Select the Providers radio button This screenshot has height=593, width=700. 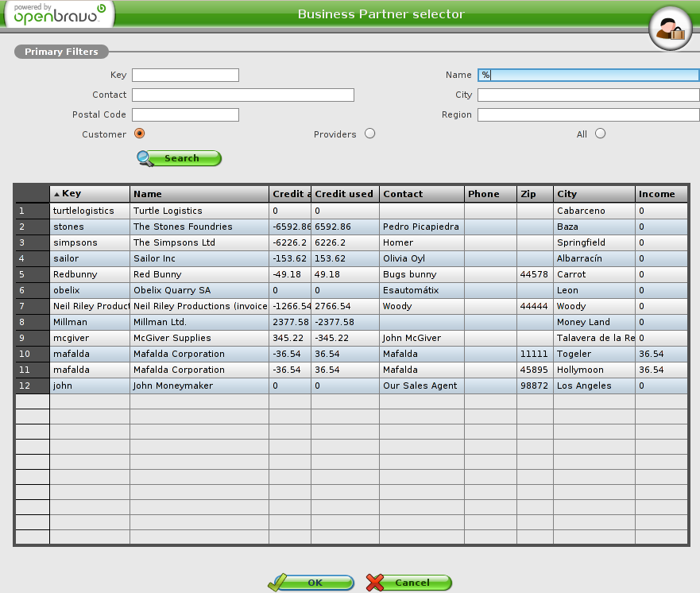point(369,134)
